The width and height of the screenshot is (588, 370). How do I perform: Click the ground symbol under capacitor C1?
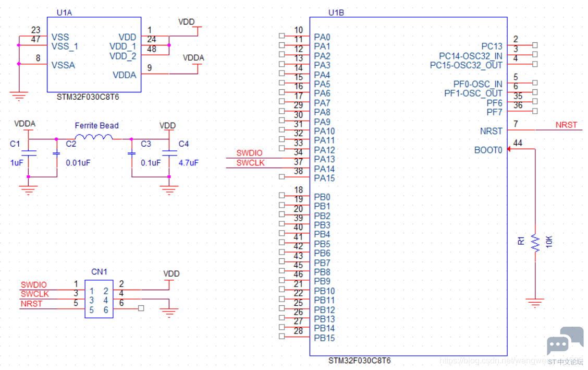[29, 190]
